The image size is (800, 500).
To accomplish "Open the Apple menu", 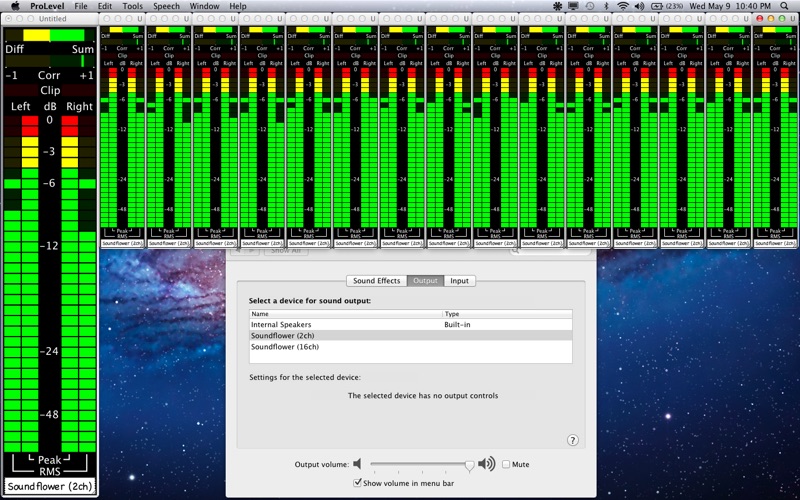I will tap(15, 6).
